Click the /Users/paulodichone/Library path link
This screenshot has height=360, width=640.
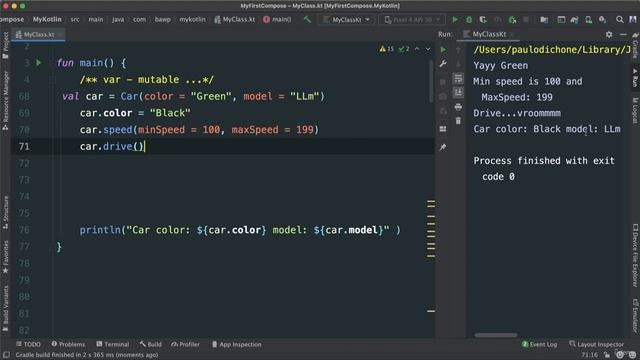point(552,50)
